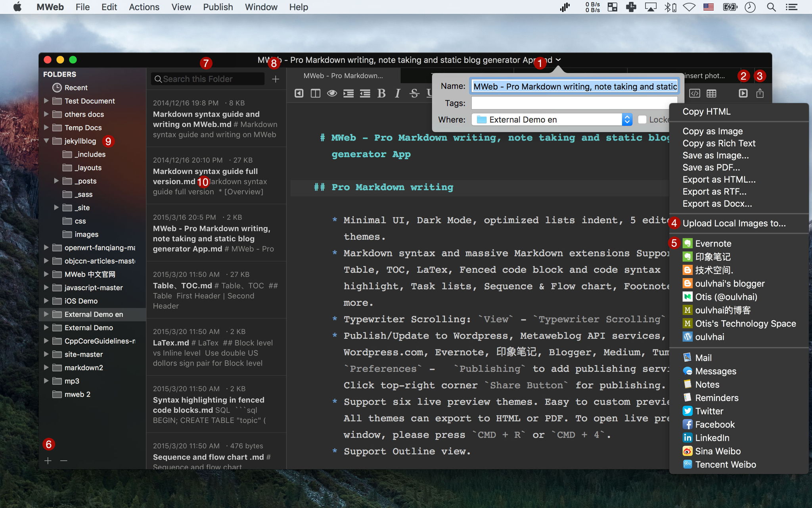Image resolution: width=812 pixels, height=508 pixels.
Task: Expand the iOS Demo folder
Action: pyautogui.click(x=46, y=301)
